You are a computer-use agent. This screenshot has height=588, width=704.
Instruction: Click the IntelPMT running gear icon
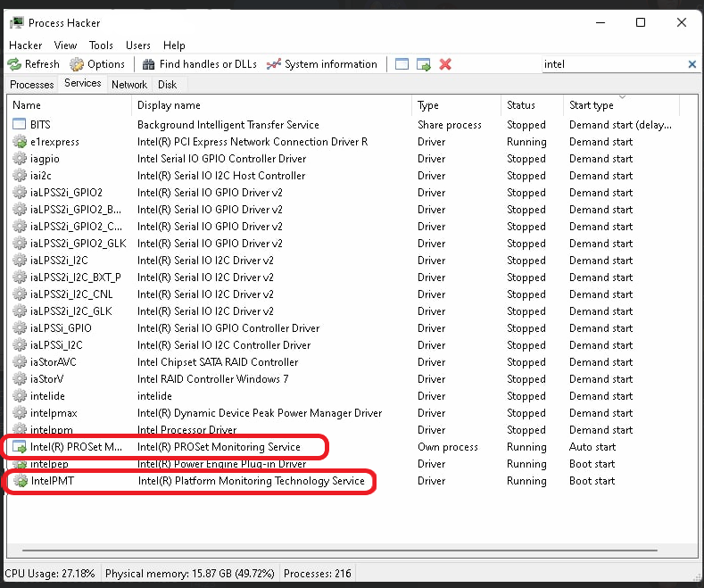coord(21,481)
